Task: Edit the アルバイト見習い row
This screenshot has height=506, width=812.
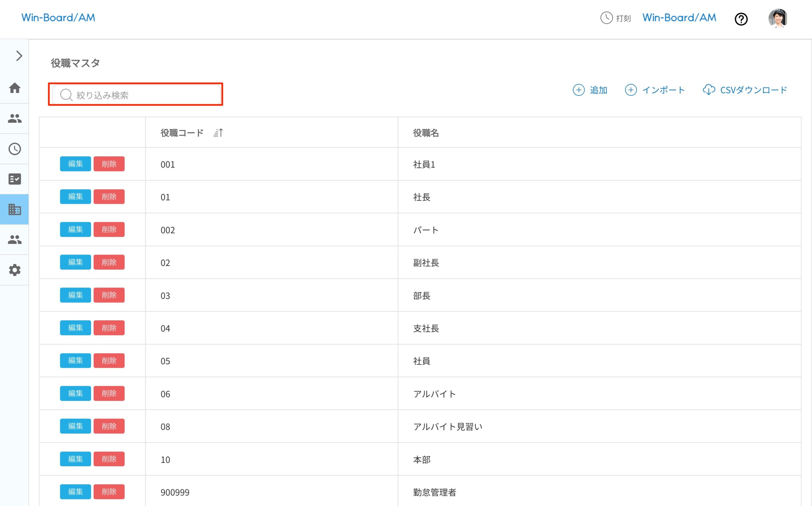Action: tap(75, 426)
